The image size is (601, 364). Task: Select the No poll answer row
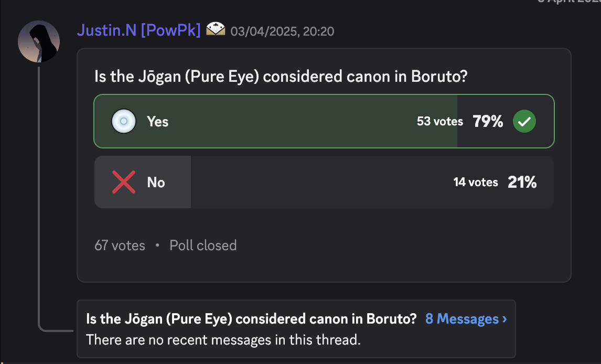pyautogui.click(x=324, y=182)
